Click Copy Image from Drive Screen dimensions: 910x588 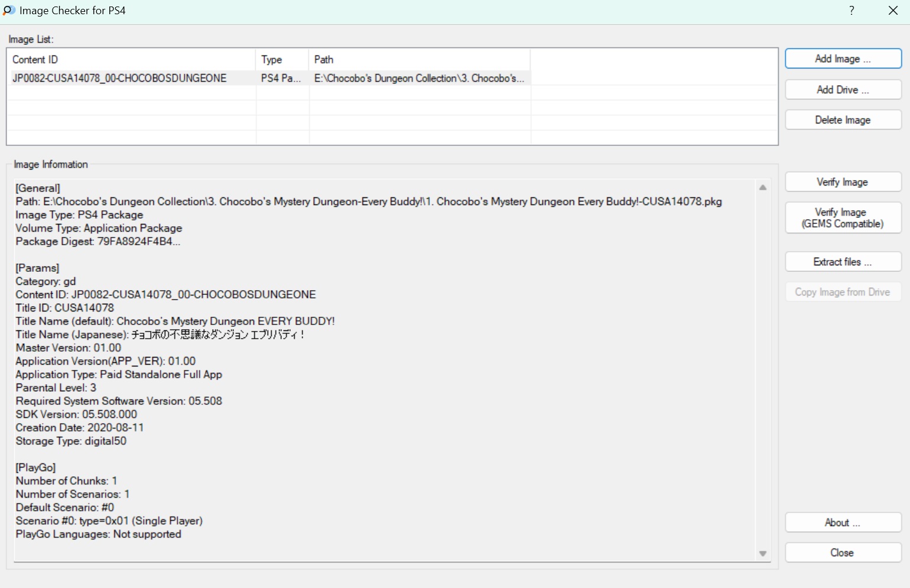click(843, 292)
